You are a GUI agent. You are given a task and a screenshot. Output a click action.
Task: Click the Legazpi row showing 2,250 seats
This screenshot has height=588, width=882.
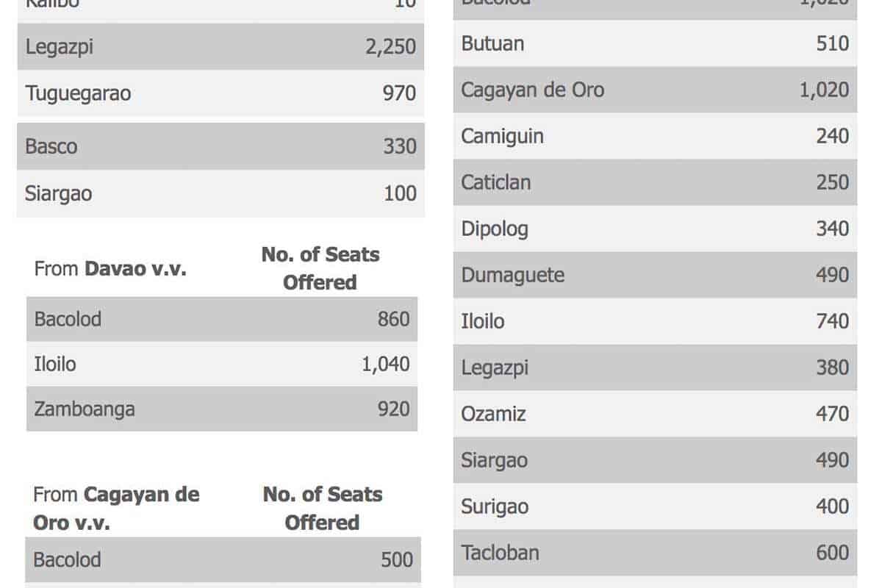(x=220, y=47)
